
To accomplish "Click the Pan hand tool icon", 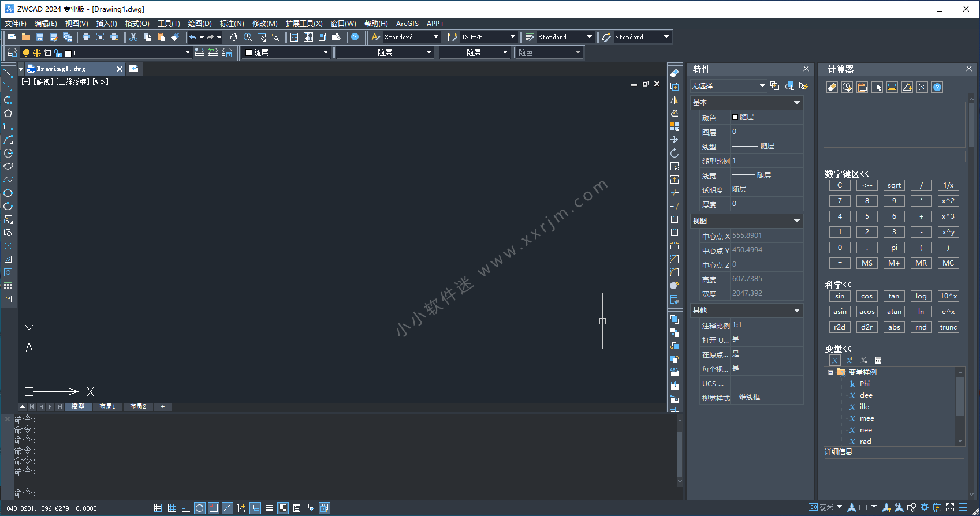I will coord(233,37).
